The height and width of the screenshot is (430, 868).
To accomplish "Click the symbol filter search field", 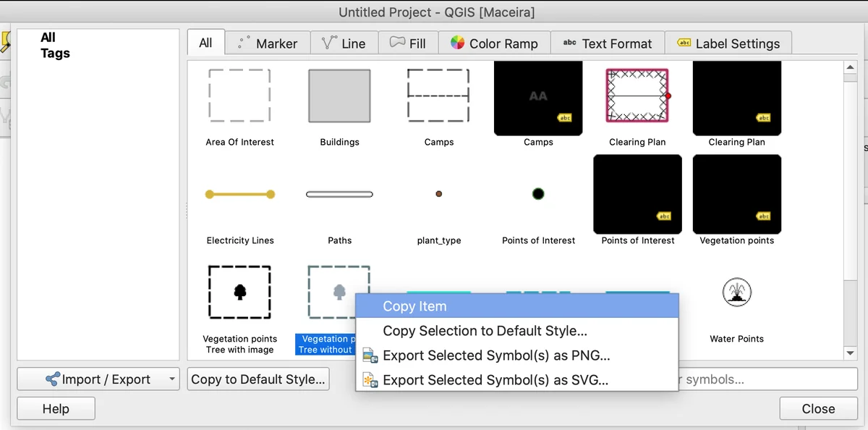I will tap(767, 379).
